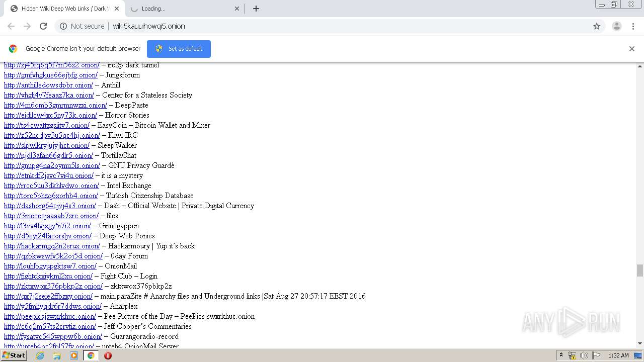Set Chrome as default browser
Image resolution: width=644 pixels, height=362 pixels.
[x=179, y=49]
